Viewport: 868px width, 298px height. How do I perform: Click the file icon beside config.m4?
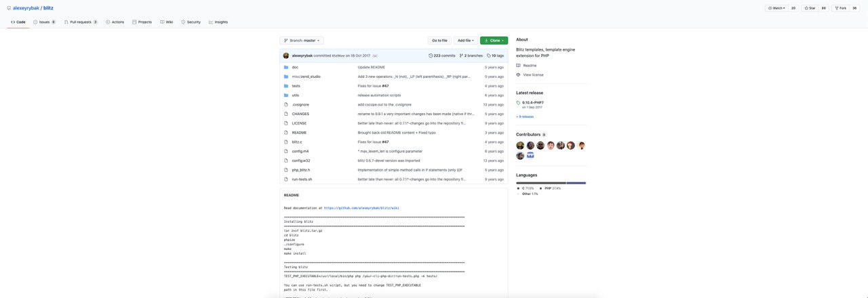286,151
